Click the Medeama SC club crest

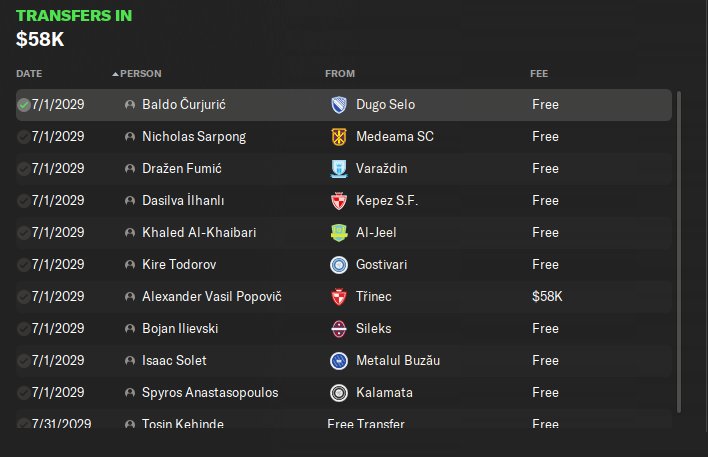tap(339, 137)
